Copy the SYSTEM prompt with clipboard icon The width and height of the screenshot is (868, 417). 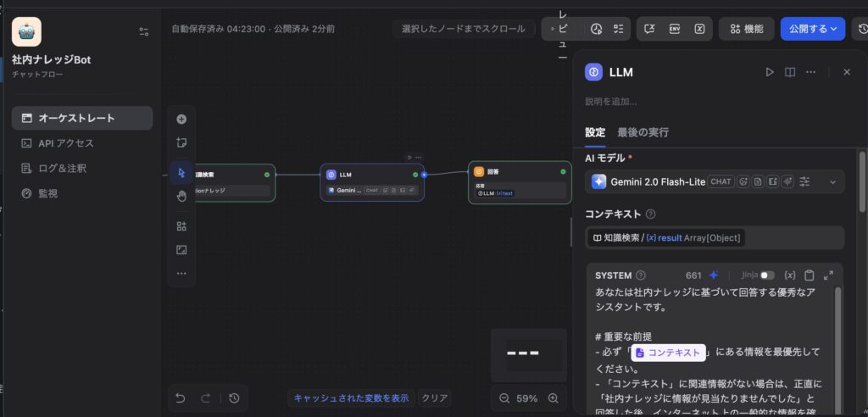point(810,275)
